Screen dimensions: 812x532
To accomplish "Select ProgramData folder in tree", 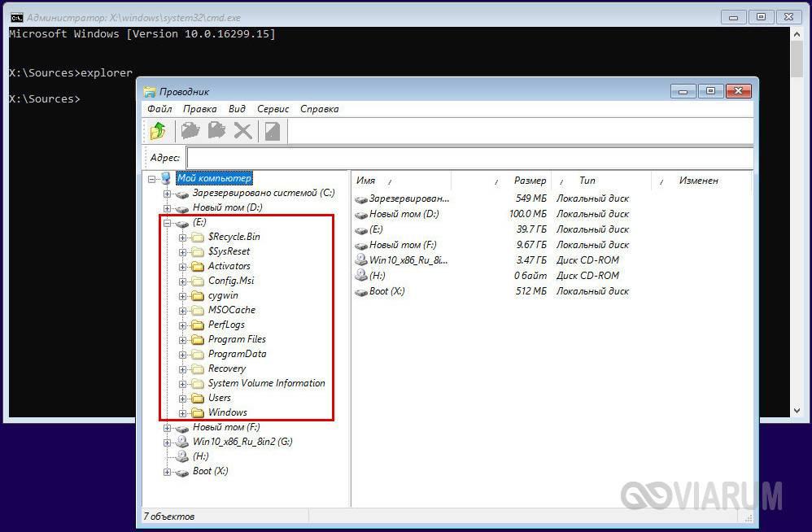I will (x=238, y=354).
